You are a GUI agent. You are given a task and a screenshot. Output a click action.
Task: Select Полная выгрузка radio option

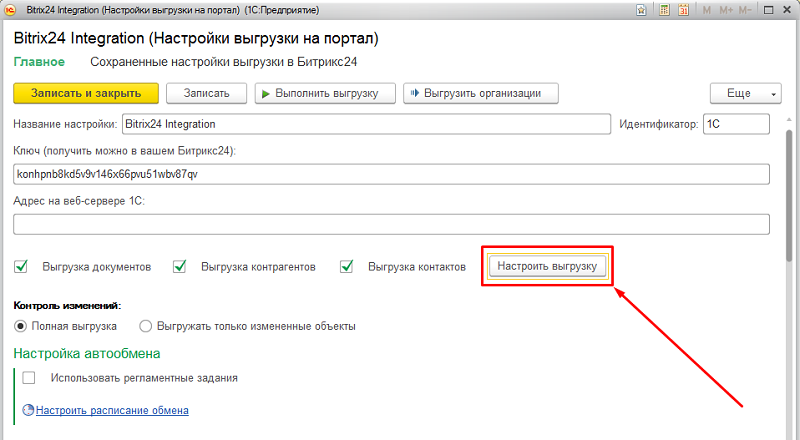tap(20, 326)
